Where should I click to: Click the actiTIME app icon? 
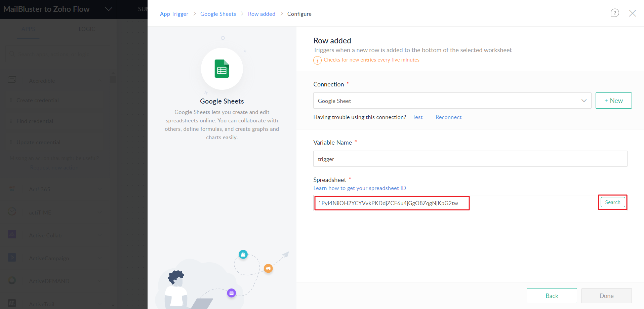12,212
